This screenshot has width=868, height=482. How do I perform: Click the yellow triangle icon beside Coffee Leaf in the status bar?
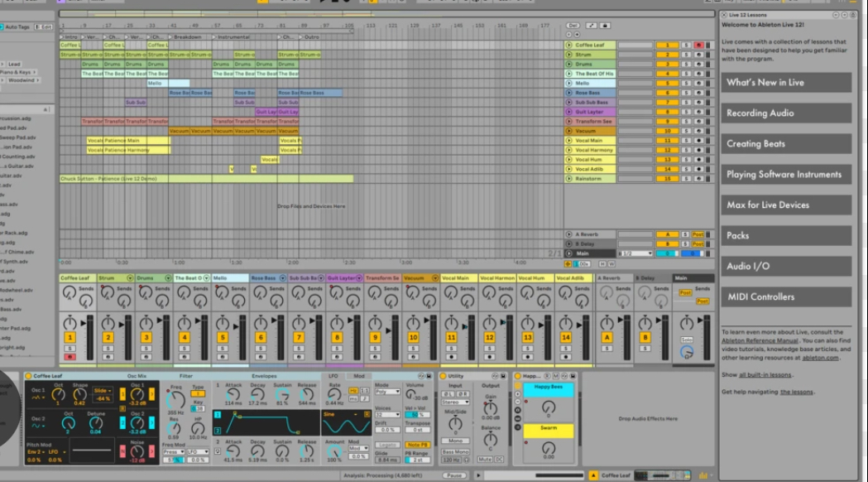pyautogui.click(x=593, y=475)
